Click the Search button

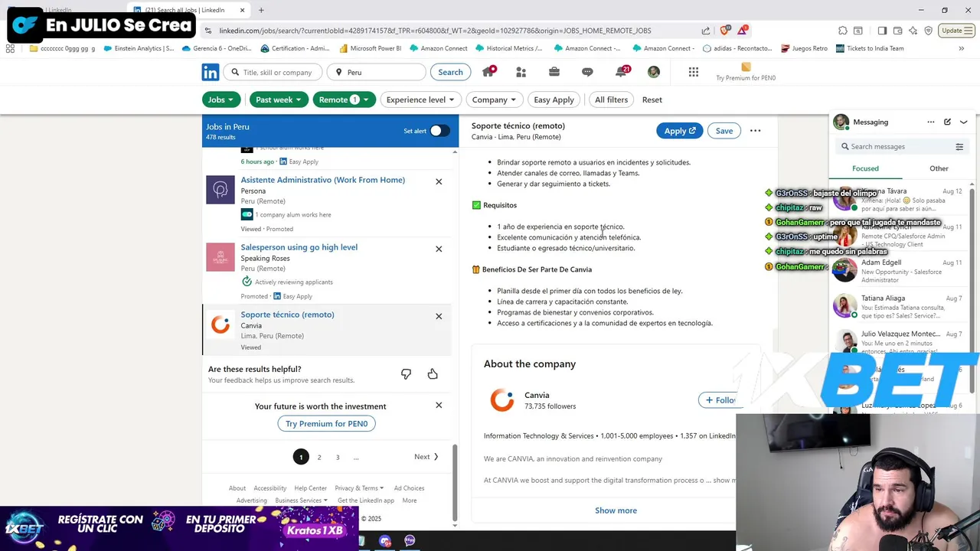point(450,72)
